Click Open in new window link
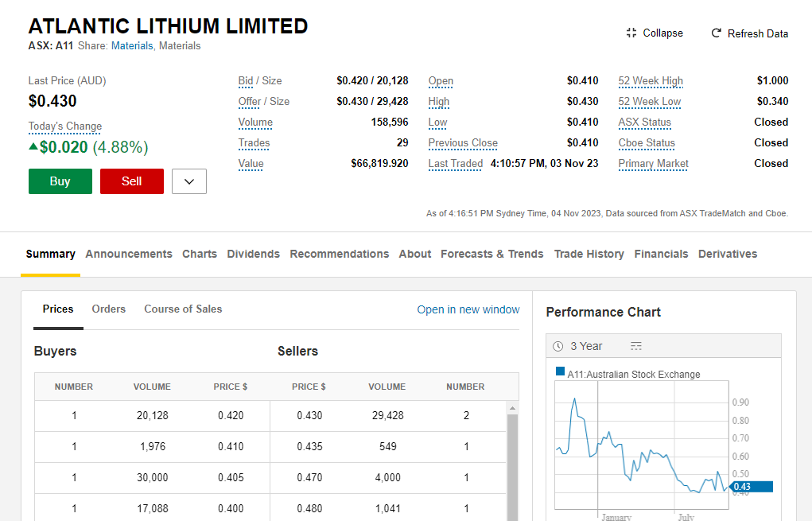The height and width of the screenshot is (521, 812). [468, 309]
